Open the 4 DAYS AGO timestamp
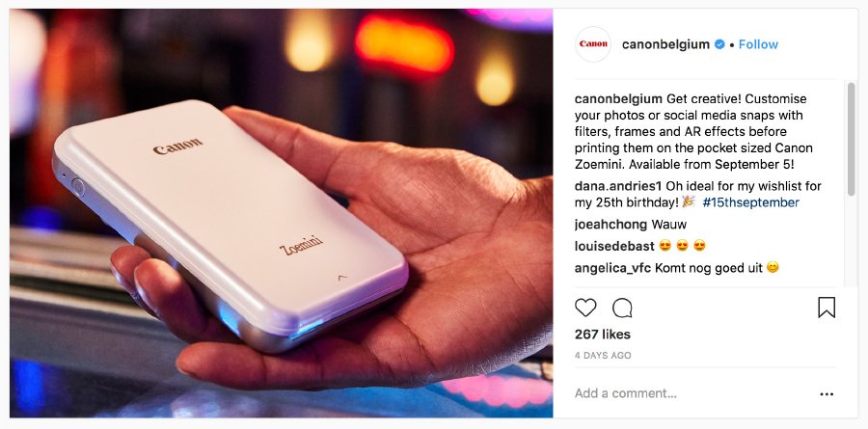Screen dimensions: 868x429 pyautogui.click(x=603, y=356)
